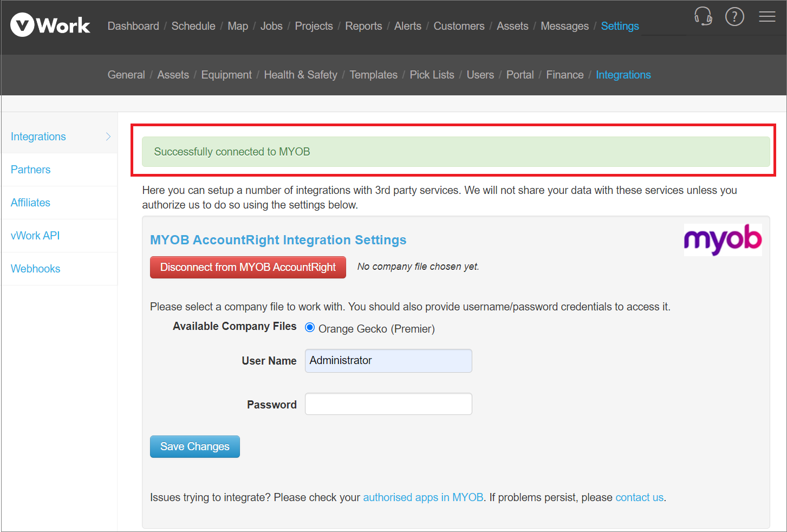Open the Jobs page
The image size is (787, 532).
coord(271,26)
